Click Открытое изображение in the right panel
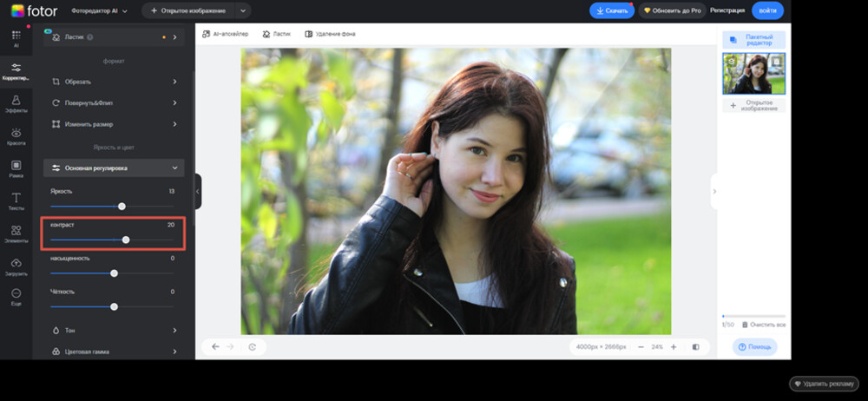The image size is (868, 401). point(753,105)
